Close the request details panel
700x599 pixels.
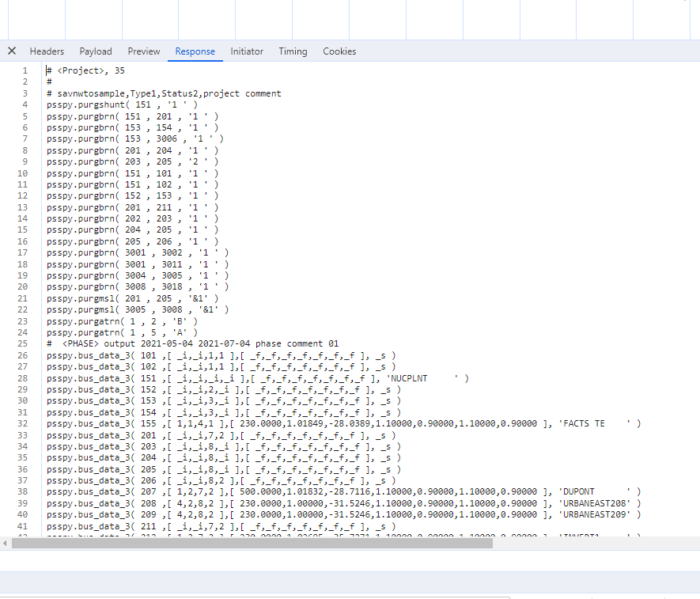tap(12, 51)
